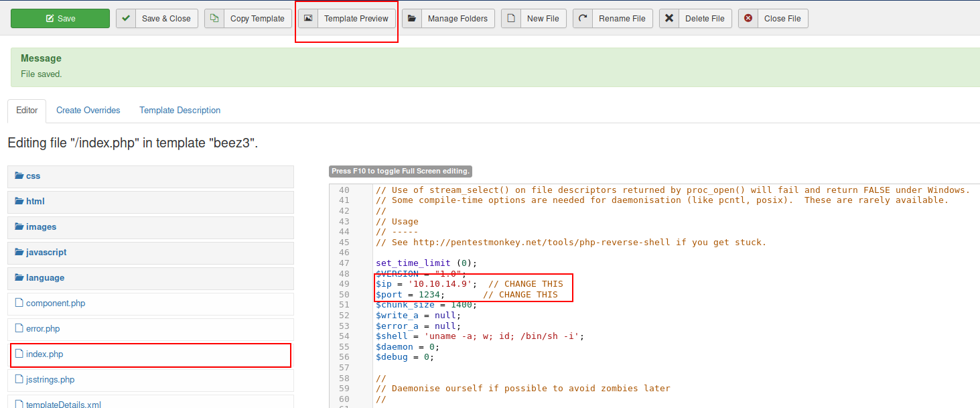The width and height of the screenshot is (980, 408).
Task: Click the blank page icon of New File
Action: click(510, 19)
